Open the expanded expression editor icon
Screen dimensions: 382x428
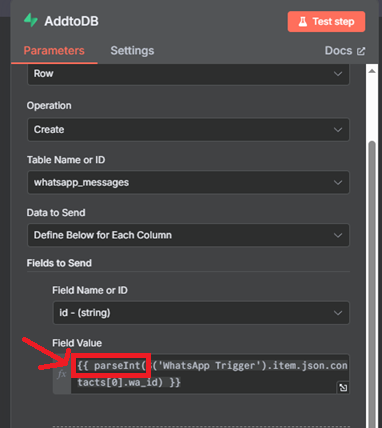343,387
